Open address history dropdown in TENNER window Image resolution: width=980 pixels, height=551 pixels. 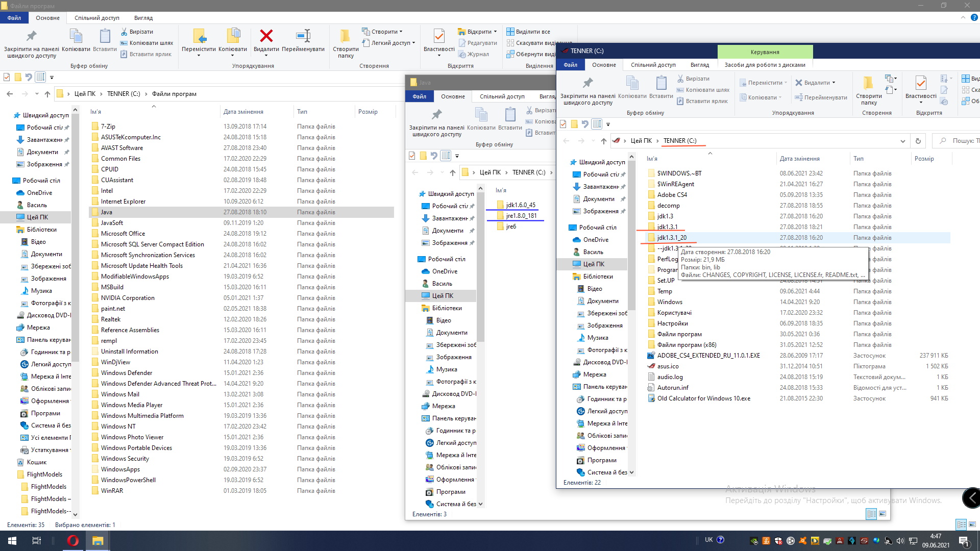click(902, 141)
